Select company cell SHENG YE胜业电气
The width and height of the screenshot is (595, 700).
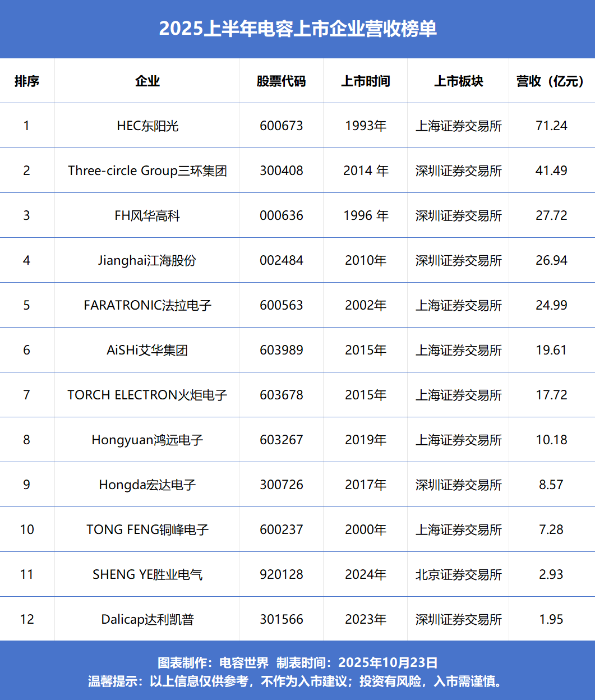pyautogui.click(x=147, y=574)
